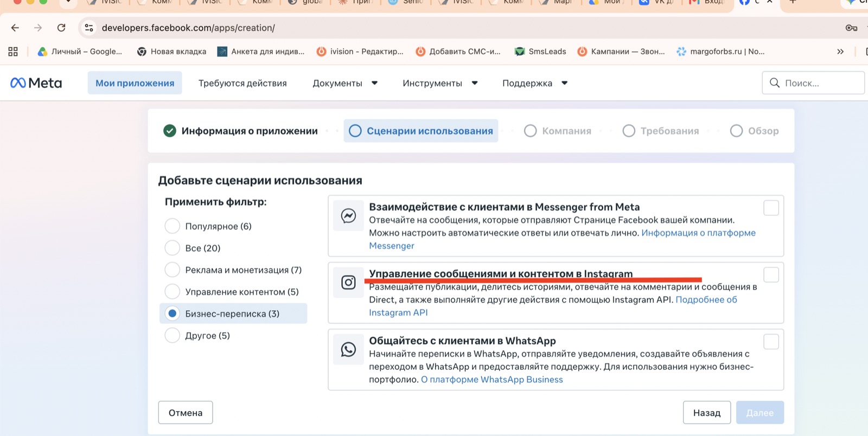Viewport: 868px width, 436px height.
Task: Click the search magnifier icon
Action: click(775, 83)
